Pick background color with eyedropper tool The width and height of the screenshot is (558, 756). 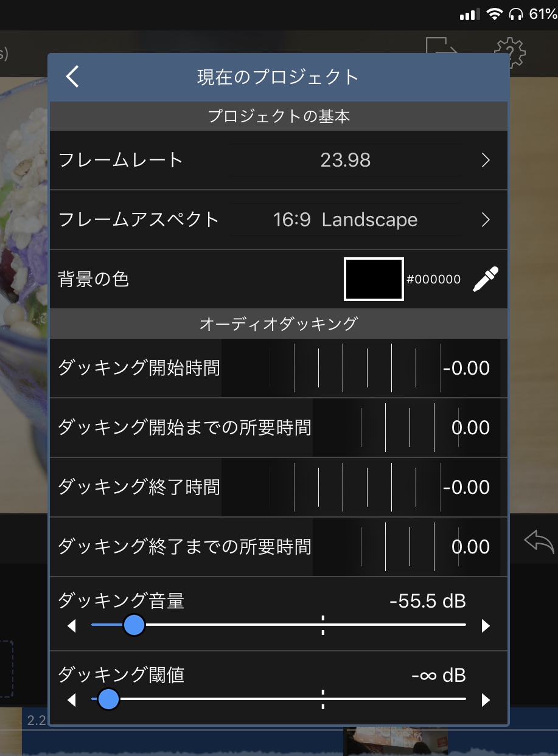pos(486,279)
